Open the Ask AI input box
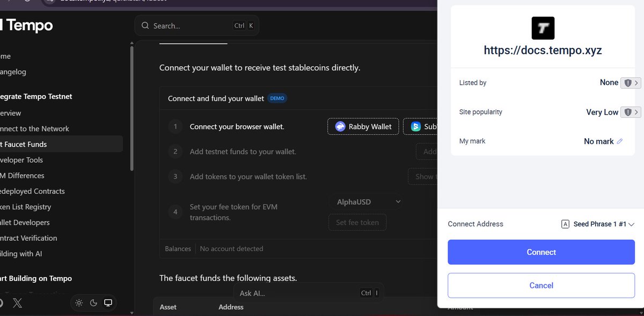Viewport: 644px width, 316px height. coord(309,293)
